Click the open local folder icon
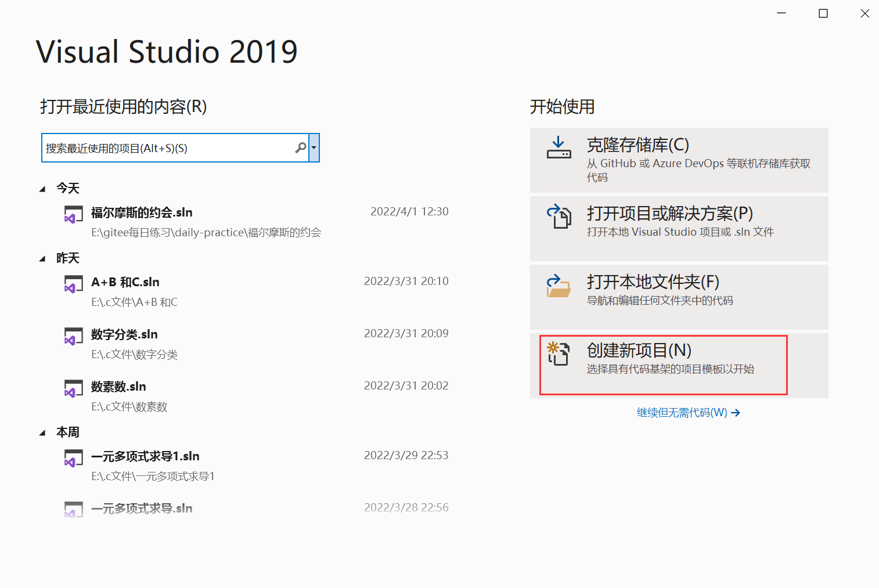The height and width of the screenshot is (588, 879). (x=559, y=286)
